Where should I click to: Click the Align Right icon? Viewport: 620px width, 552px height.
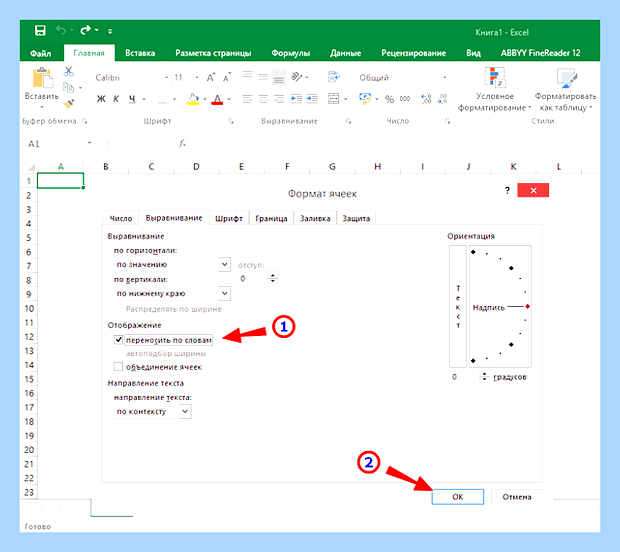point(279,98)
